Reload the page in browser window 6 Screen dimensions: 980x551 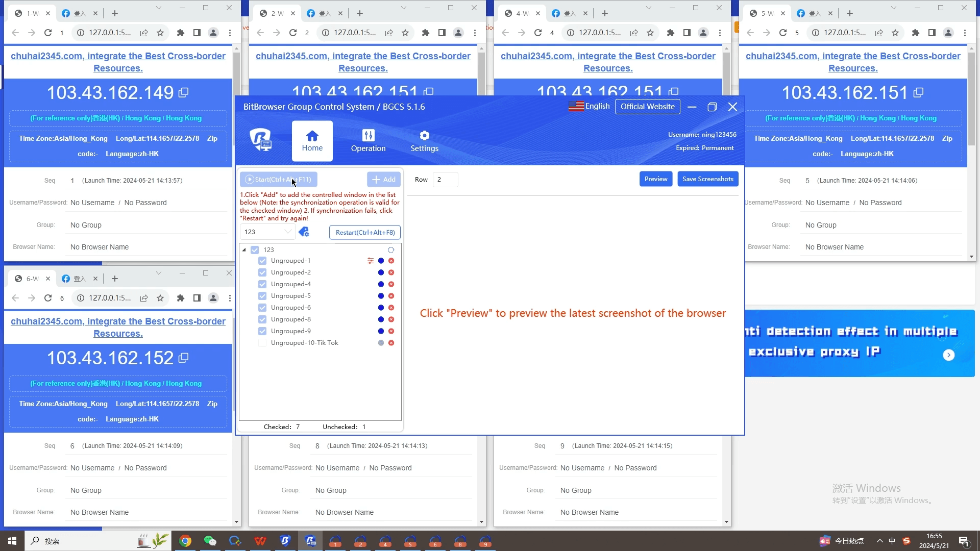coord(47,298)
